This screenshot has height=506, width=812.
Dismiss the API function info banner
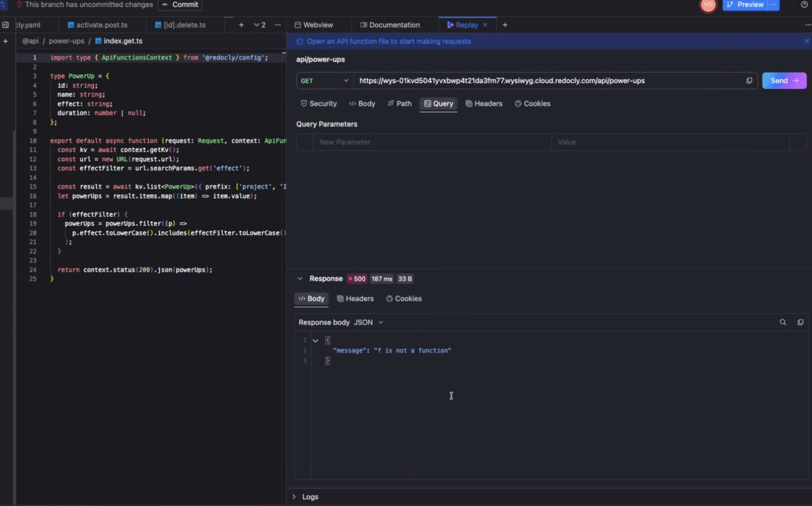click(807, 41)
